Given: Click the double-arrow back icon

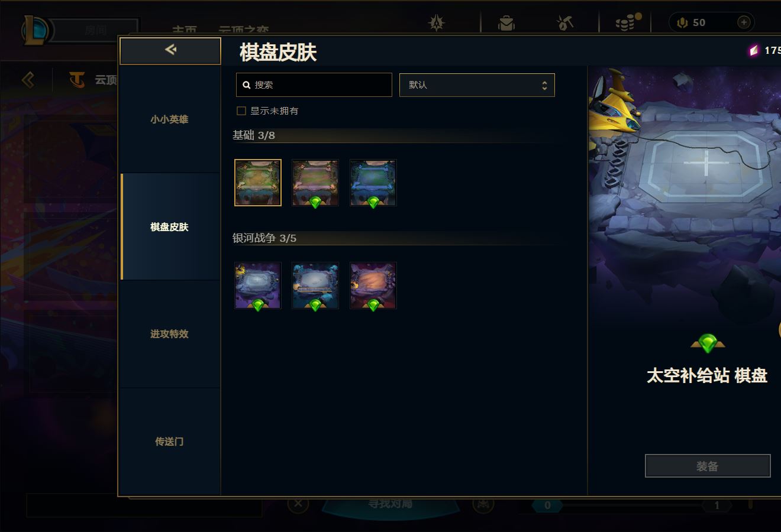Looking at the screenshot, I should pyautogui.click(x=170, y=50).
